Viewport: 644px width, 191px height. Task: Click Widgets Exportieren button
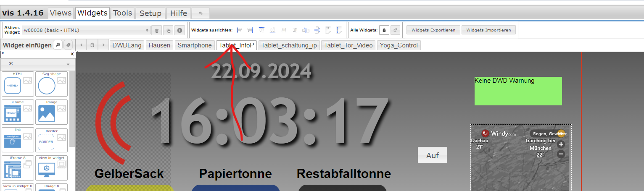[433, 30]
